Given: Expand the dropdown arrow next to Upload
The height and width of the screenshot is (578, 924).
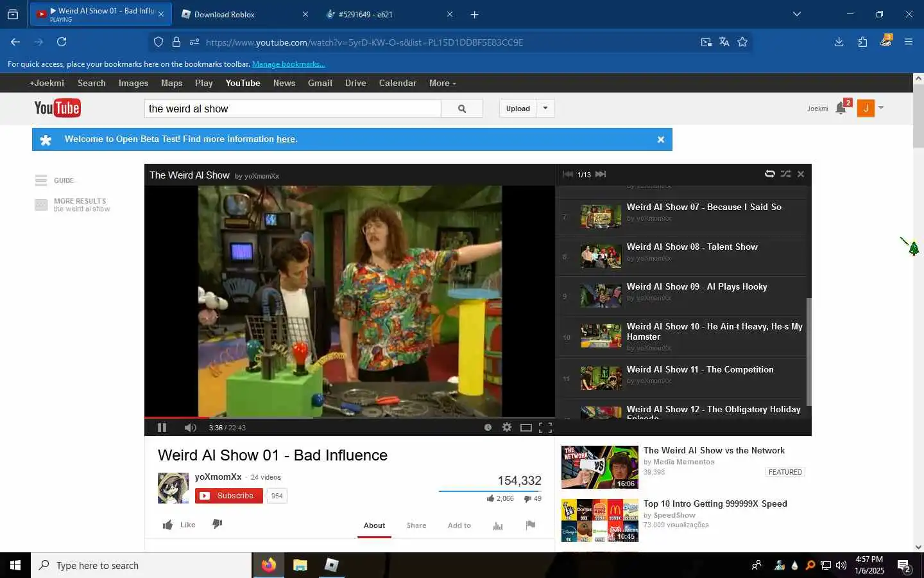Looking at the screenshot, I should click(545, 108).
